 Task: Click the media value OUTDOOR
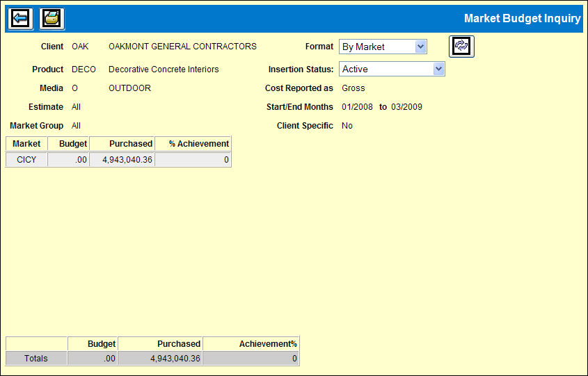click(129, 88)
